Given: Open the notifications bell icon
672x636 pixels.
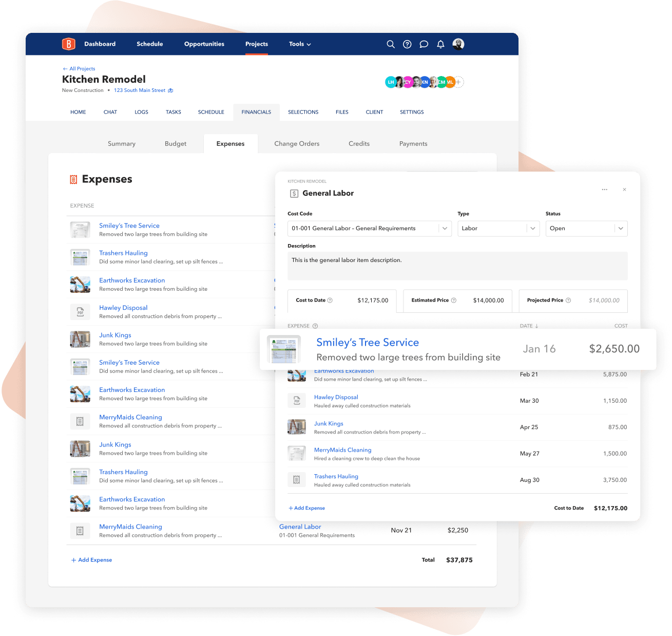Looking at the screenshot, I should point(440,44).
